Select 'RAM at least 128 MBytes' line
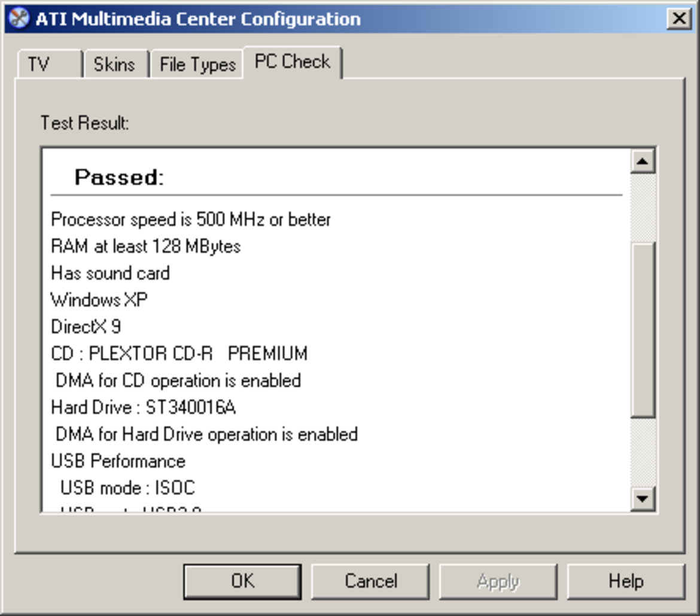 [x=145, y=246]
